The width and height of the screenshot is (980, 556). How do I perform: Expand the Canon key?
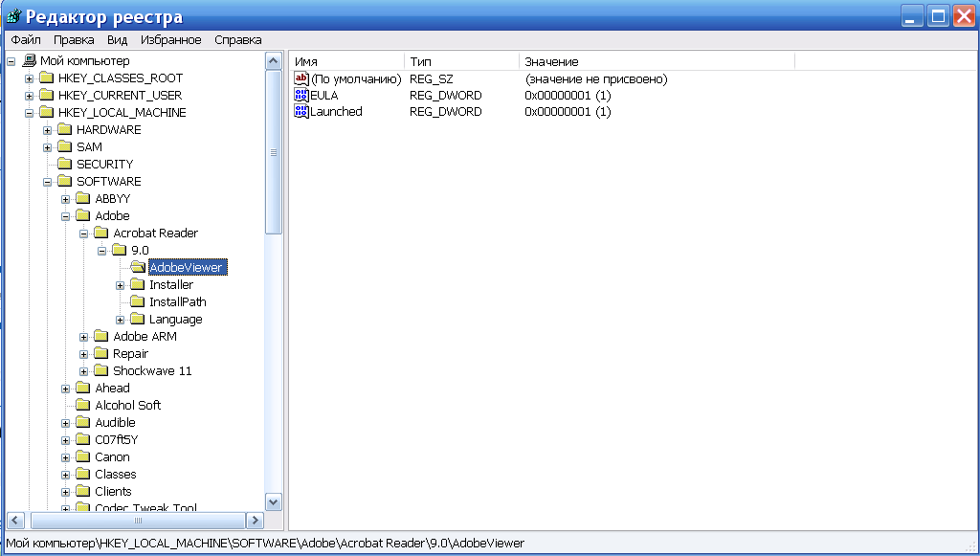(x=66, y=458)
